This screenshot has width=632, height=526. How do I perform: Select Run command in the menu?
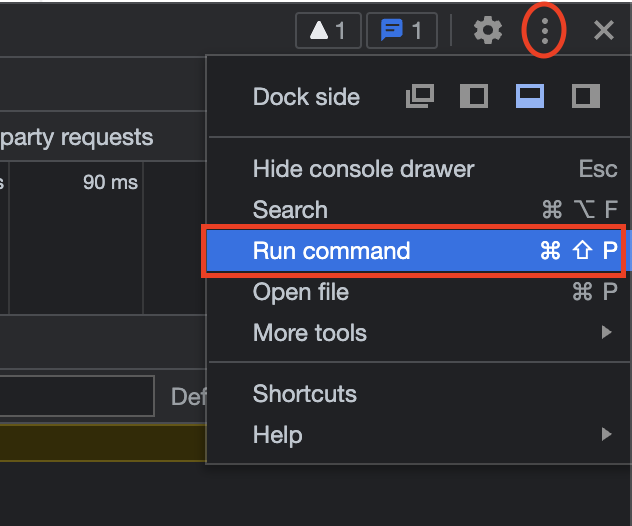(331, 251)
